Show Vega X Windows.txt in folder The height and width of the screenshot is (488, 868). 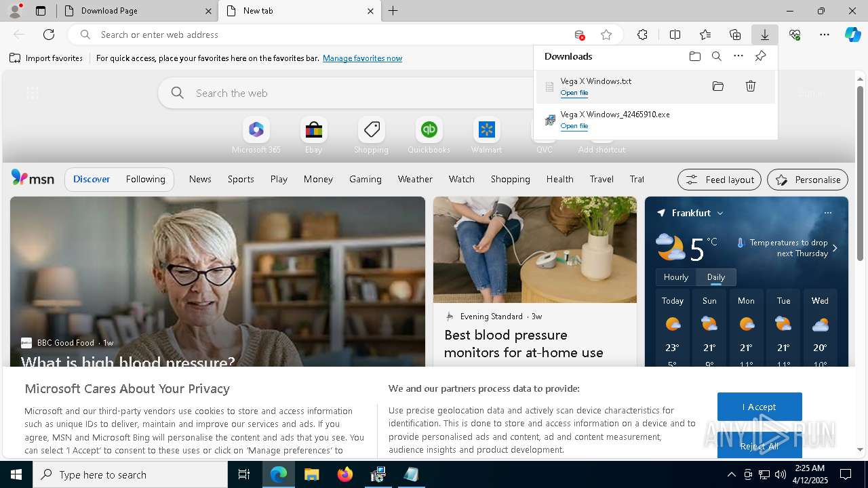click(718, 86)
